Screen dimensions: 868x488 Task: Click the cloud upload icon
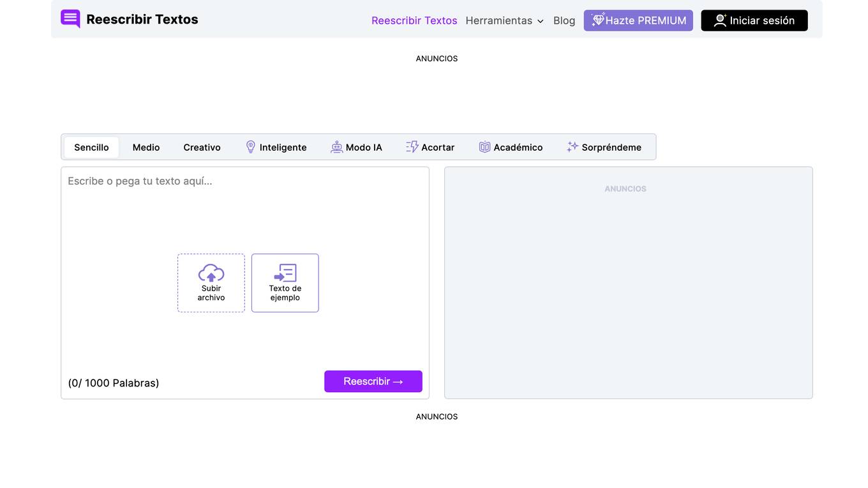point(211,273)
